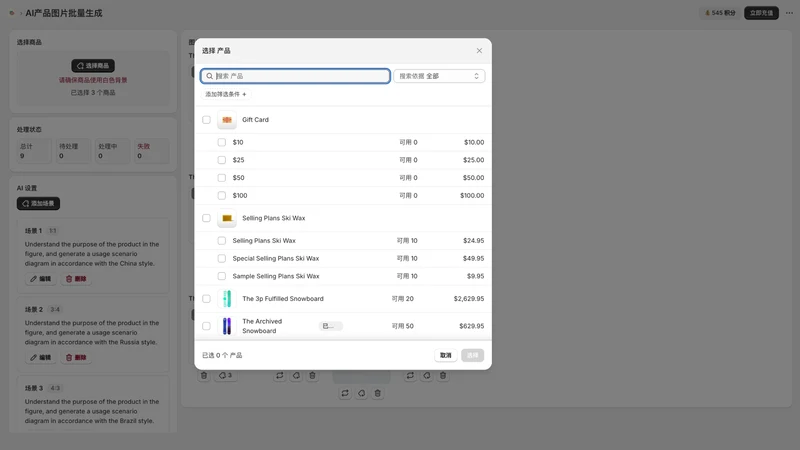
Task: Click the Gift Card product thumbnail
Action: tap(227, 120)
